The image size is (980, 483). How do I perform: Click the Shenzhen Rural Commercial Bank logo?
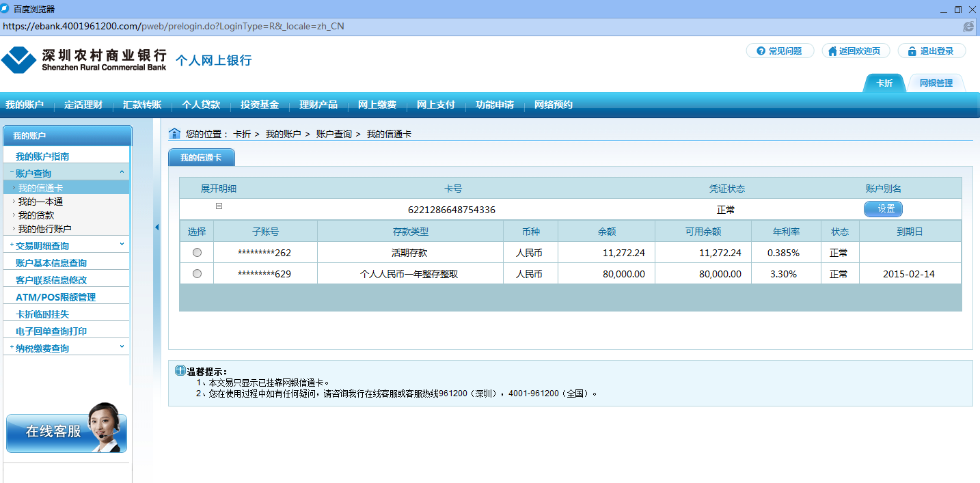83,60
